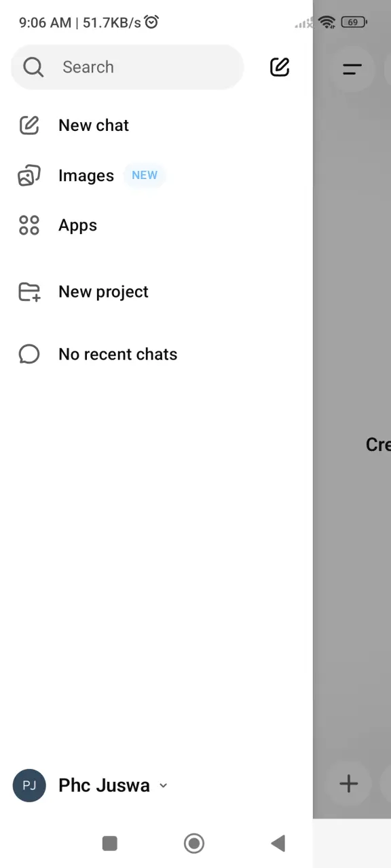Image resolution: width=391 pixels, height=868 pixels.
Task: Tap the PJ profile avatar
Action: [x=29, y=785]
